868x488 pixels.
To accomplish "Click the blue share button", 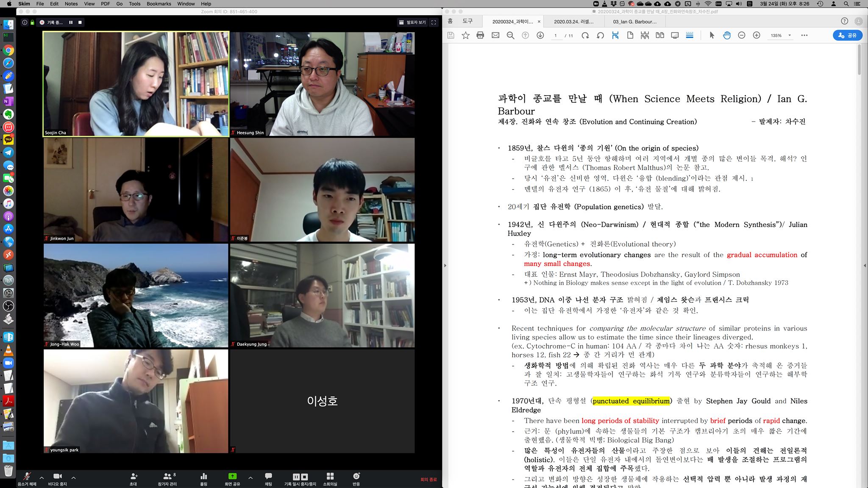I will pos(847,36).
